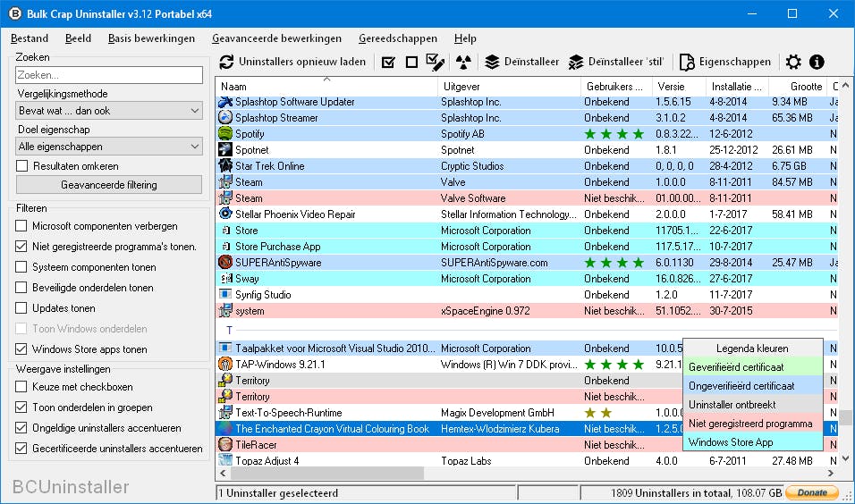Click the select-all checkmark toolbar icon
855x504 pixels.
388,63
